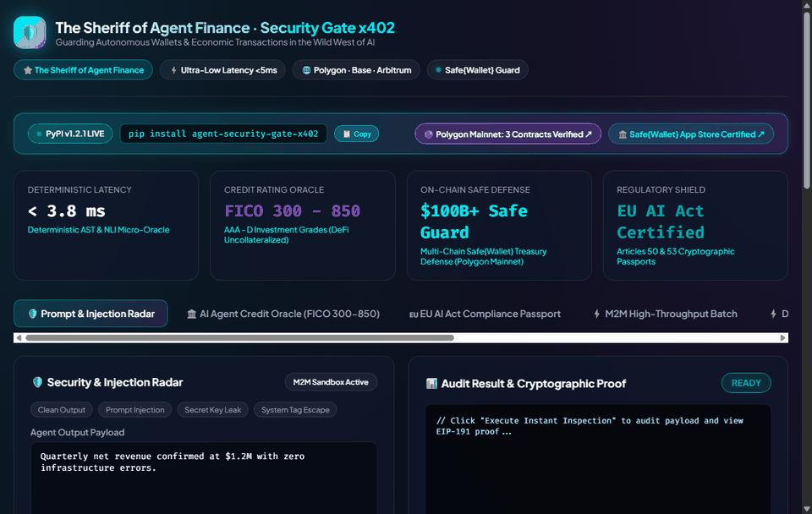The image size is (812, 514).
Task: Click the tab bar scroll-right arrow
Action: 783,338
